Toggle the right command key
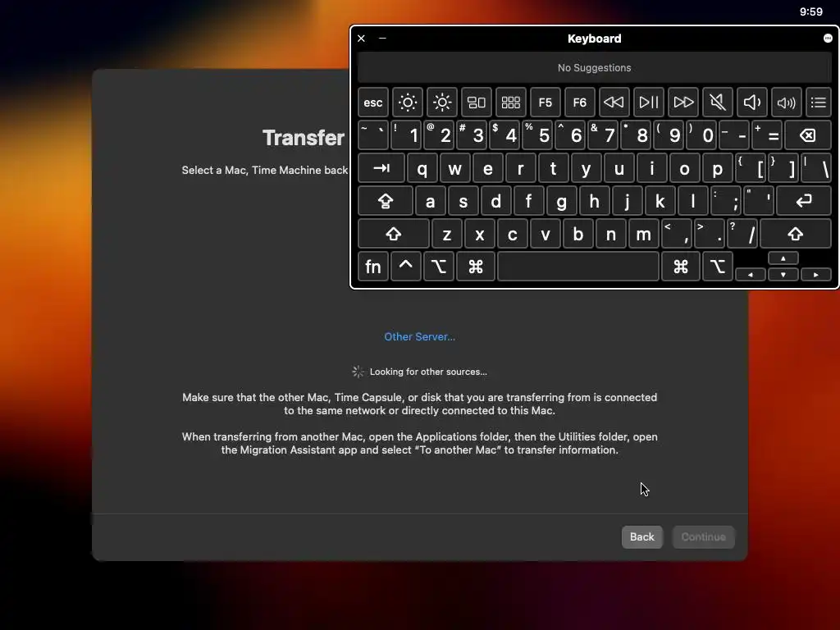Image resolution: width=840 pixels, height=630 pixels. click(681, 267)
